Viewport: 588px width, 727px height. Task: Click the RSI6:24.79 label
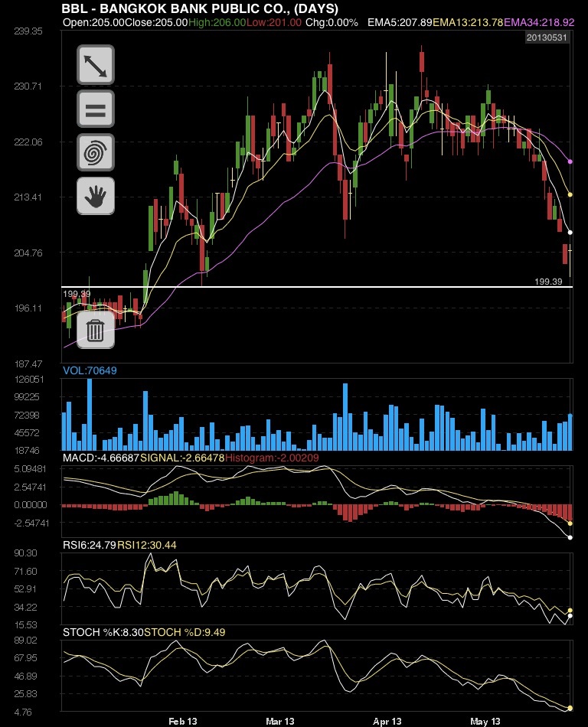point(90,545)
